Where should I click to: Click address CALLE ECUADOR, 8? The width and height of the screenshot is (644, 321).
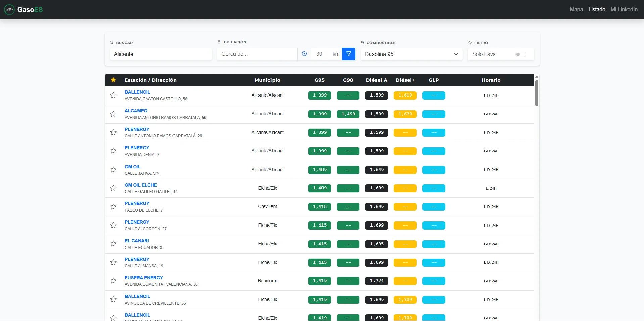pyautogui.click(x=143, y=248)
